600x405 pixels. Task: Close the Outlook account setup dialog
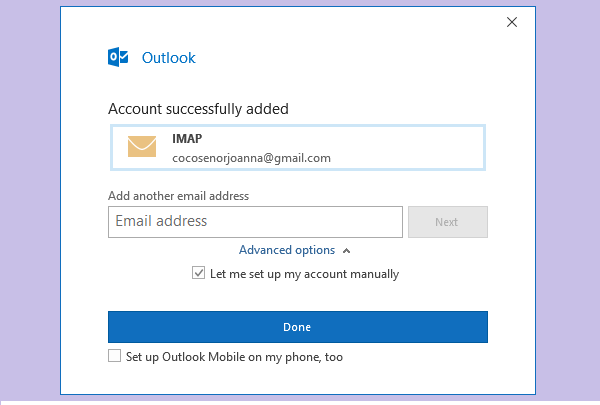[512, 22]
